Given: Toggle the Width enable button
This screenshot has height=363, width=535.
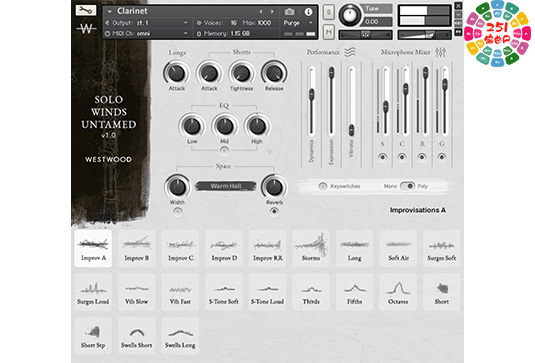Looking at the screenshot, I should (177, 212).
